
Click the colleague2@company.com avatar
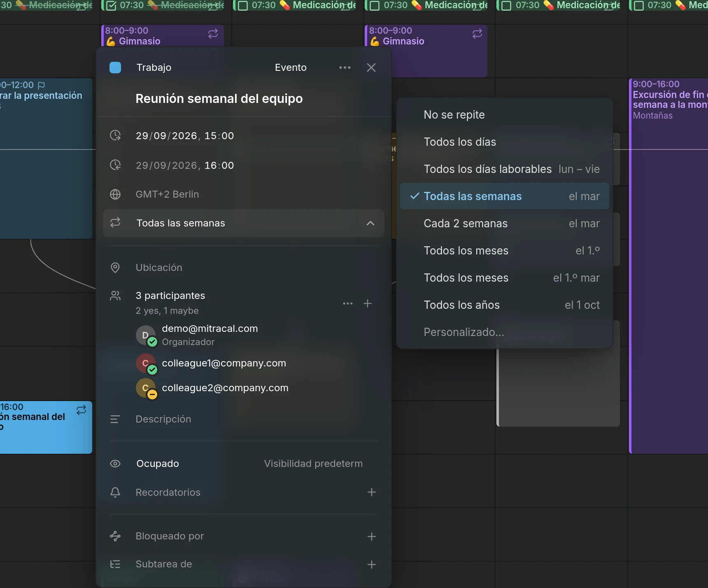[146, 388]
